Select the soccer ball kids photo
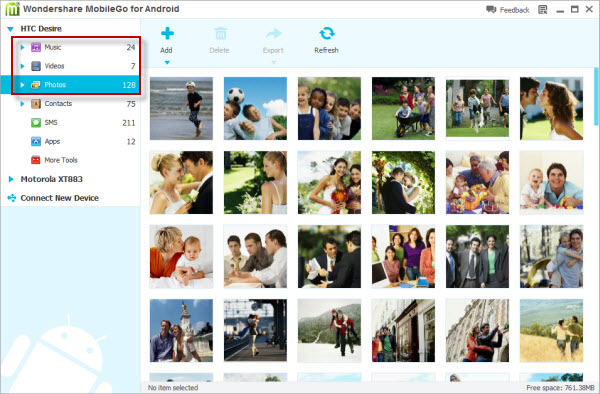This screenshot has height=394, width=600. pos(255,109)
